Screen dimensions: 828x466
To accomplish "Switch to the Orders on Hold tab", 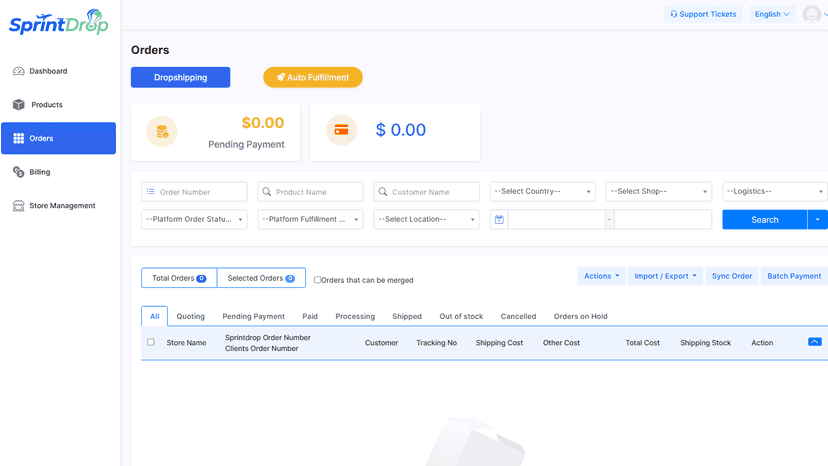I will pyautogui.click(x=580, y=316).
